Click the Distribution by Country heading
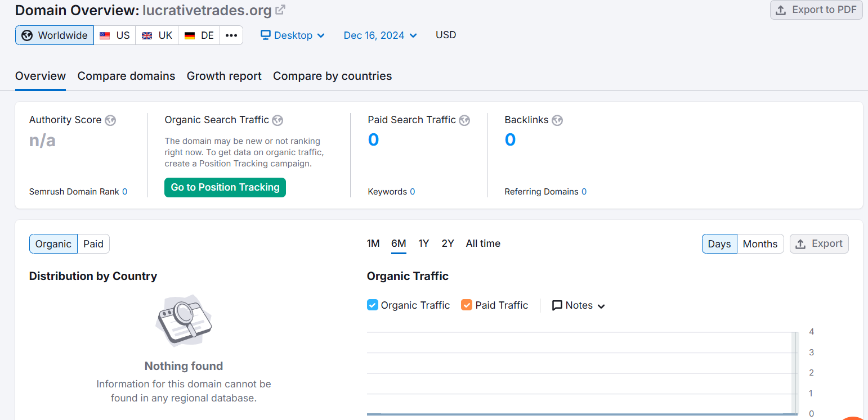 point(93,276)
